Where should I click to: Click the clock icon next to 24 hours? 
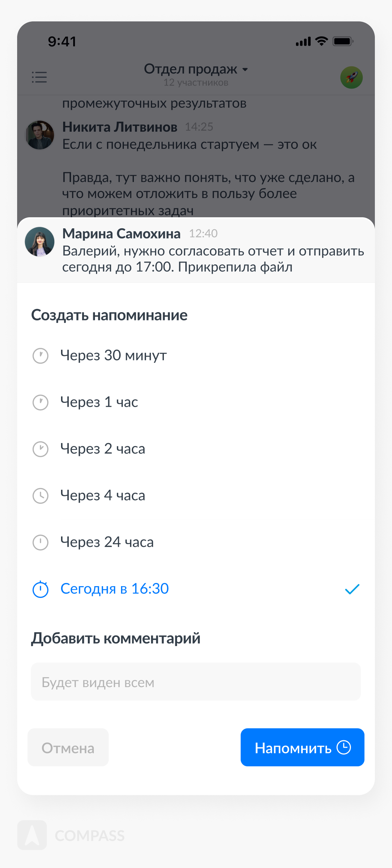(x=41, y=543)
